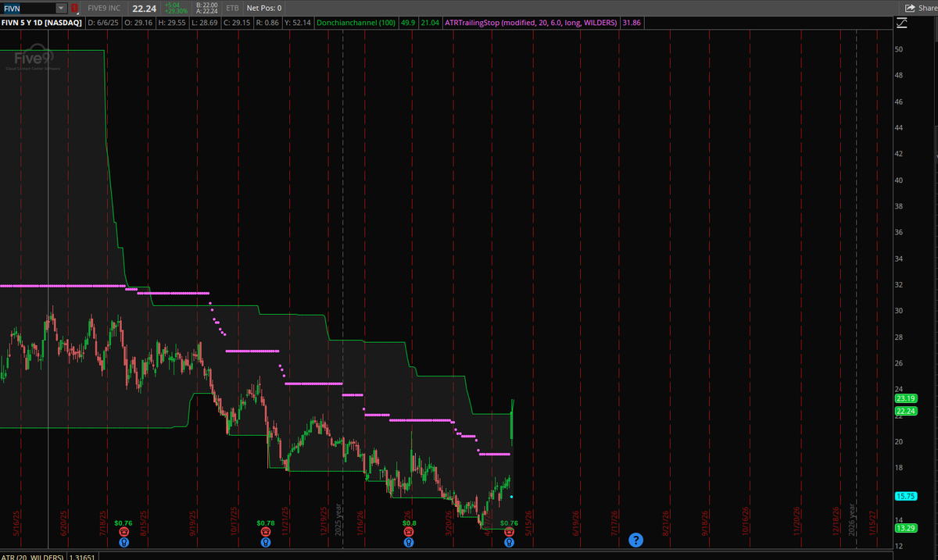The width and height of the screenshot is (938, 560).
Task: Click the 15.75 cyan price bubble on axis
Action: click(905, 496)
